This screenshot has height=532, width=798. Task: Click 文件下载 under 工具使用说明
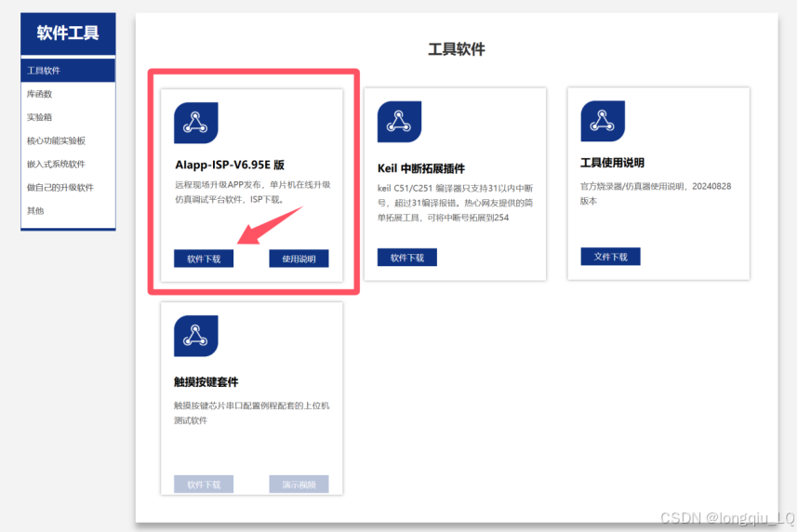click(x=610, y=257)
